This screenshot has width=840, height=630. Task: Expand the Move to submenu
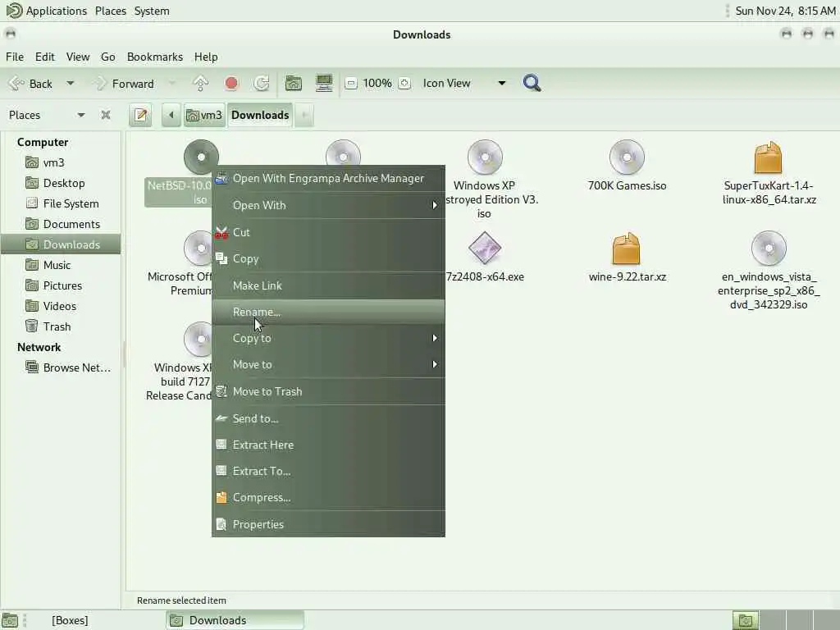pyautogui.click(x=328, y=364)
